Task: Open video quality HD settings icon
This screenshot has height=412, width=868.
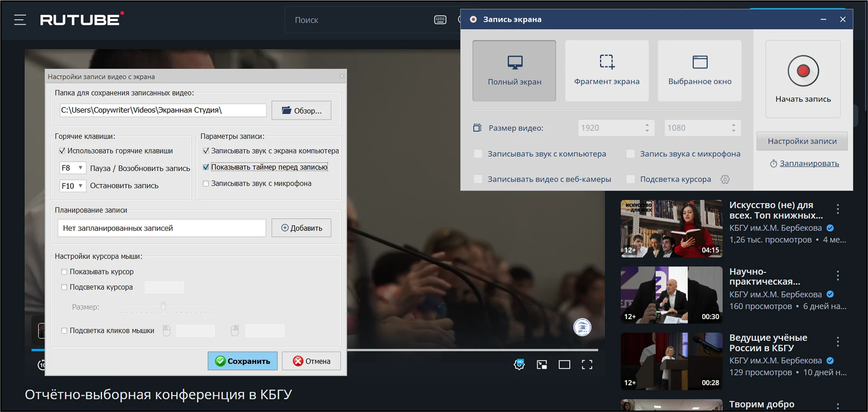Action: [x=519, y=364]
